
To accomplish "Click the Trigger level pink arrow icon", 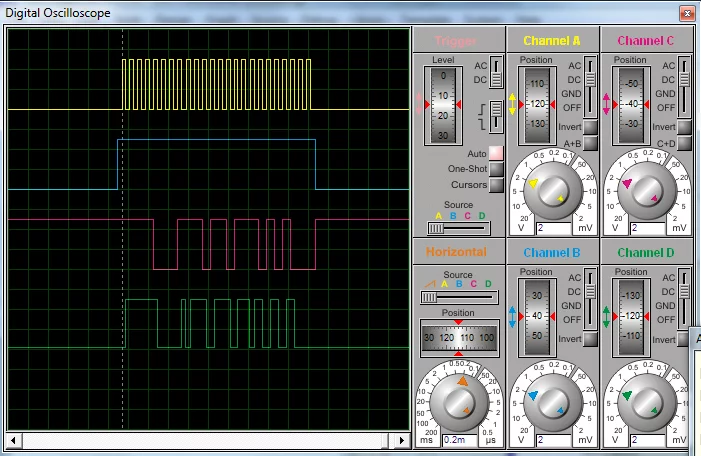I will pyautogui.click(x=421, y=104).
